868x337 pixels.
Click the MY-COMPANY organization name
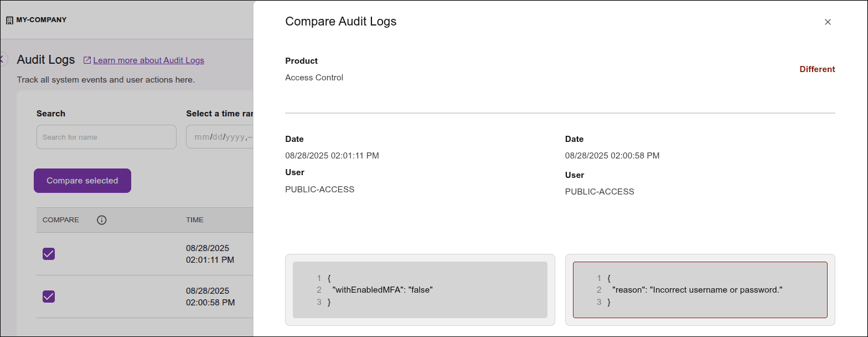tap(42, 20)
